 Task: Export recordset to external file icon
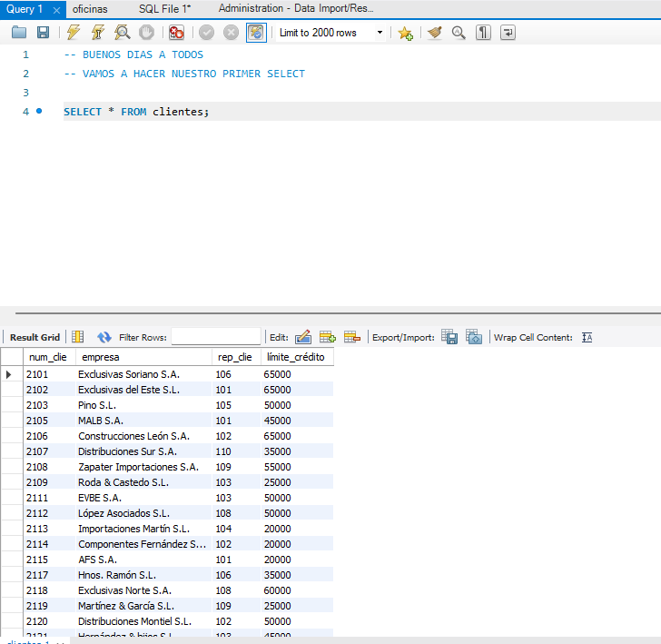pos(449,337)
